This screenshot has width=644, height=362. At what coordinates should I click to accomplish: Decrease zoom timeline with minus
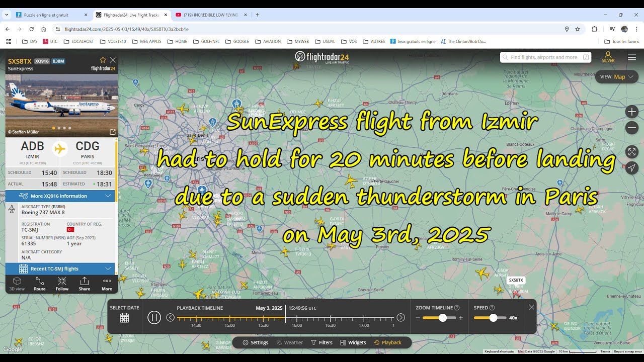(418, 318)
